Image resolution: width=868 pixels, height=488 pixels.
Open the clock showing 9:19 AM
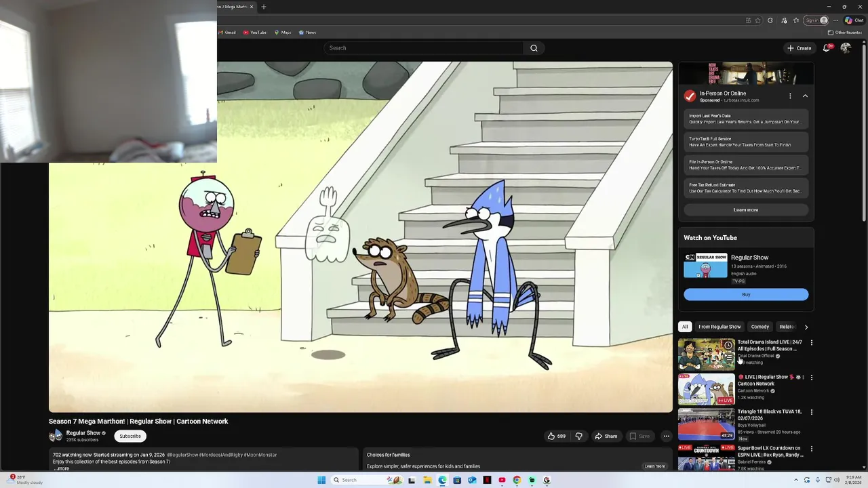tap(854, 480)
